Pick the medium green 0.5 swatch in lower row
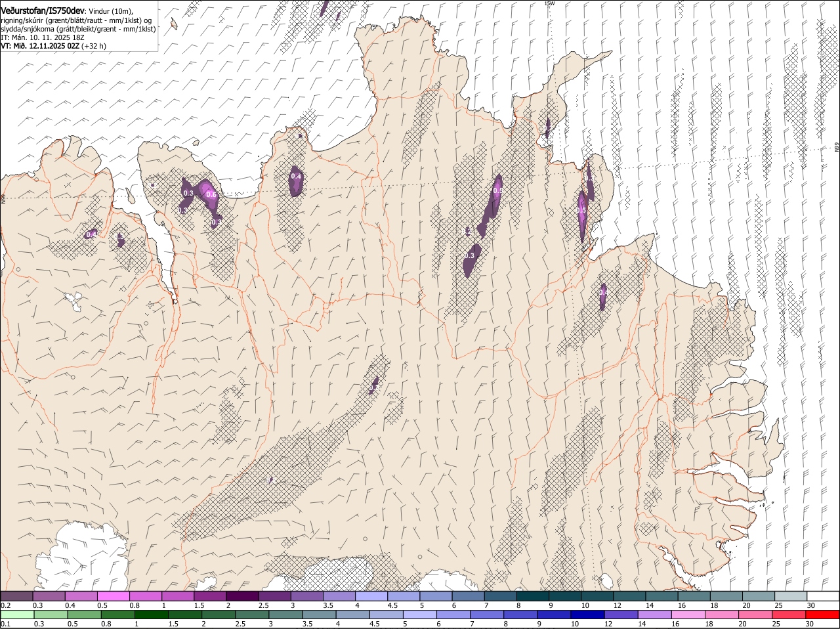840x629 pixels. [84, 615]
